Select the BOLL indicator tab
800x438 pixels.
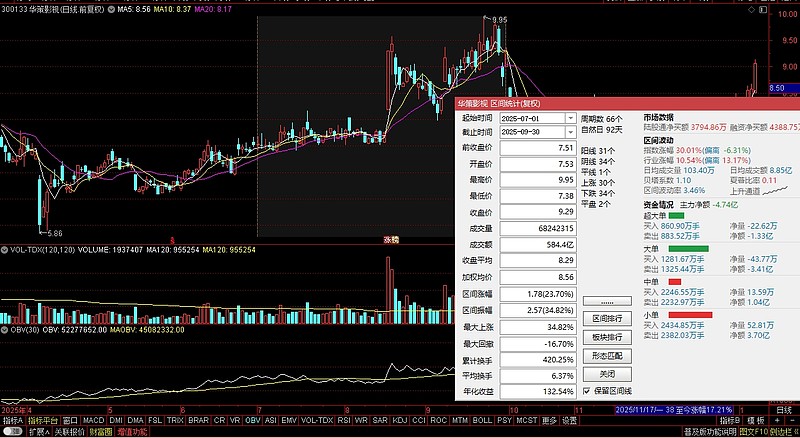click(x=482, y=421)
